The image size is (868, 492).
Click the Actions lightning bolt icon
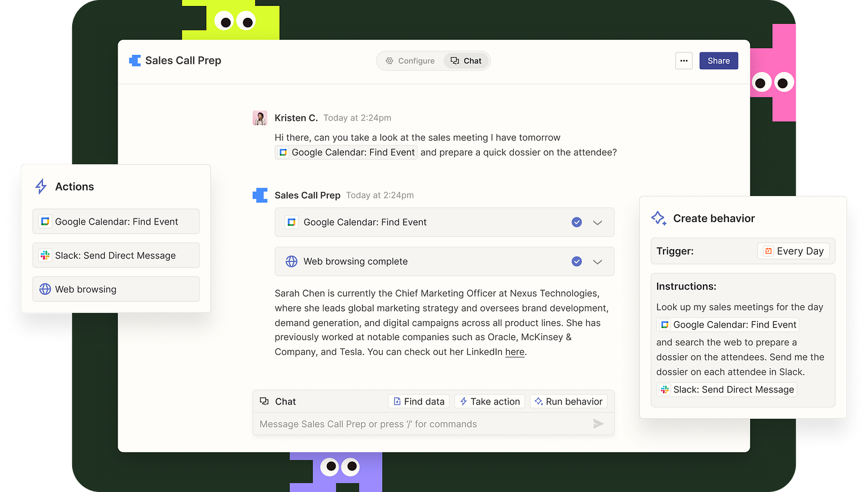[x=41, y=186]
